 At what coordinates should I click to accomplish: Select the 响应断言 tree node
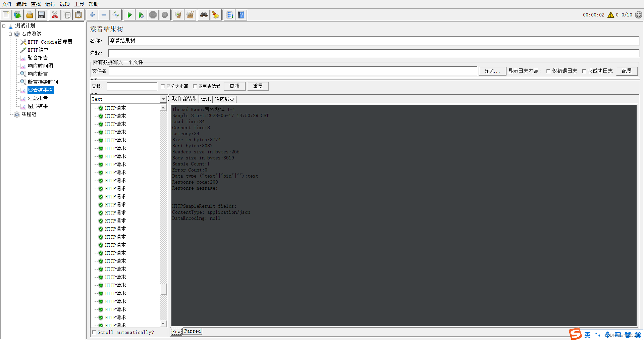pyautogui.click(x=38, y=74)
